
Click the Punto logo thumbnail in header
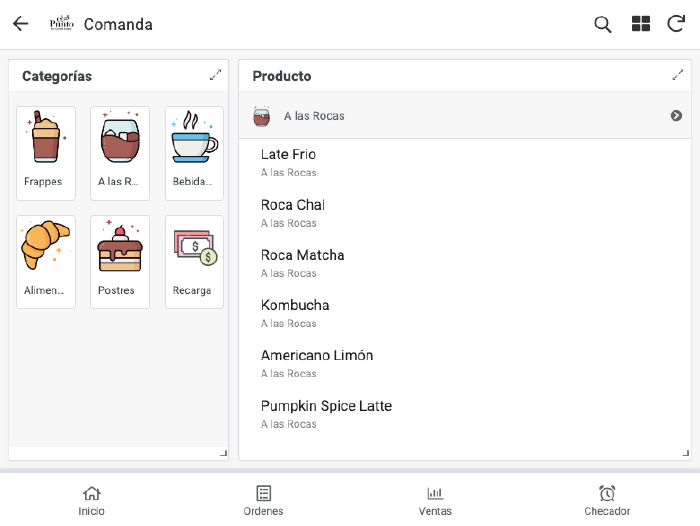point(62,24)
